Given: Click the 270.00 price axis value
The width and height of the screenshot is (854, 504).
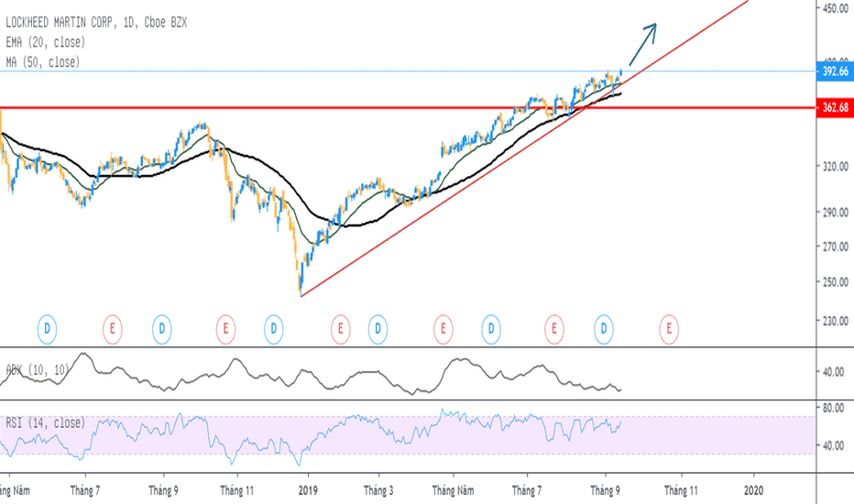Looking at the screenshot, I should tap(836, 247).
